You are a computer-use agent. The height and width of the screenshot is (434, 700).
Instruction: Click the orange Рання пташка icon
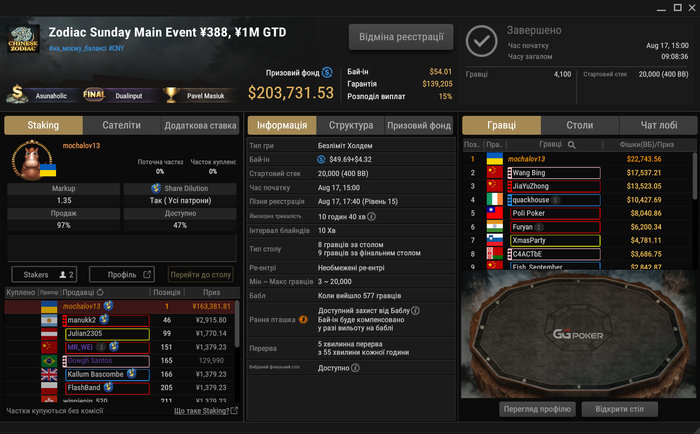pos(303,319)
